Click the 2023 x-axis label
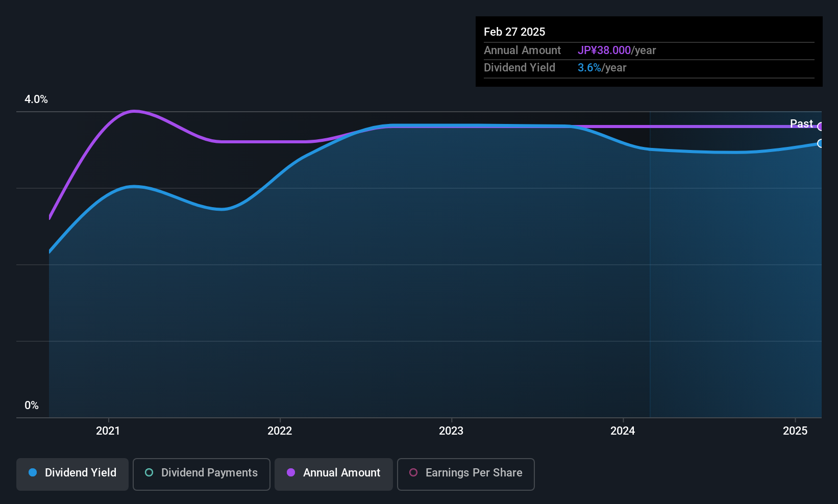This screenshot has width=838, height=504. coord(451,431)
